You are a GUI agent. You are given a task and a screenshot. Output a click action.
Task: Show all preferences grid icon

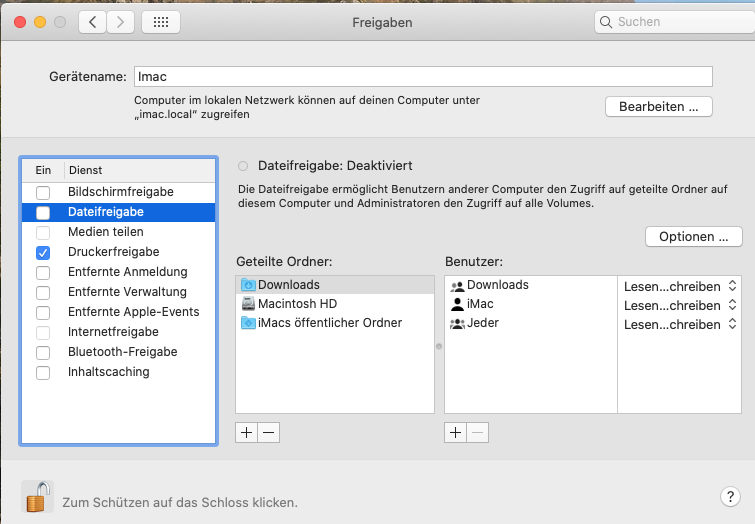(x=161, y=22)
